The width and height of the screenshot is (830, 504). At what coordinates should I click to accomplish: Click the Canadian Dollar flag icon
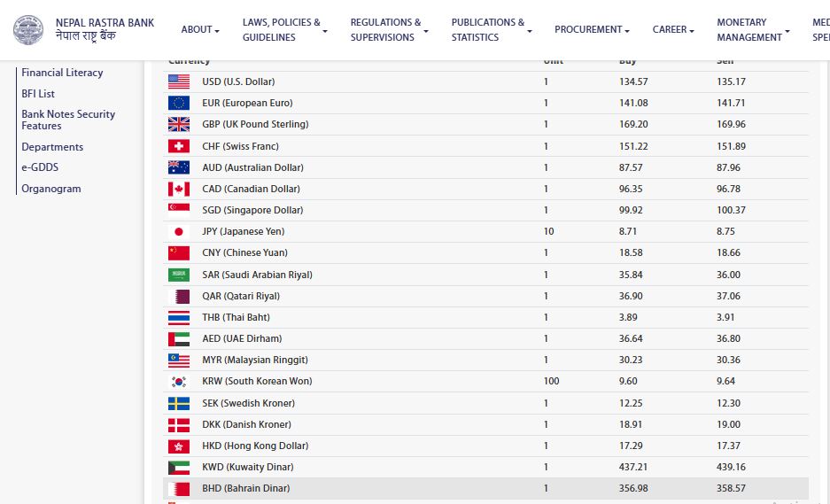(178, 189)
